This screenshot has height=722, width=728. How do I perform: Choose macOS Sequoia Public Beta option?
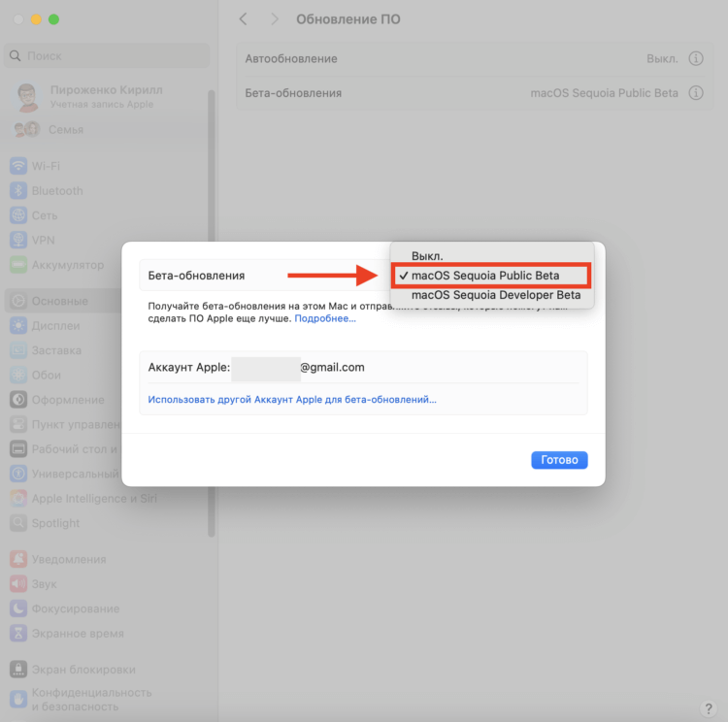[x=491, y=276]
